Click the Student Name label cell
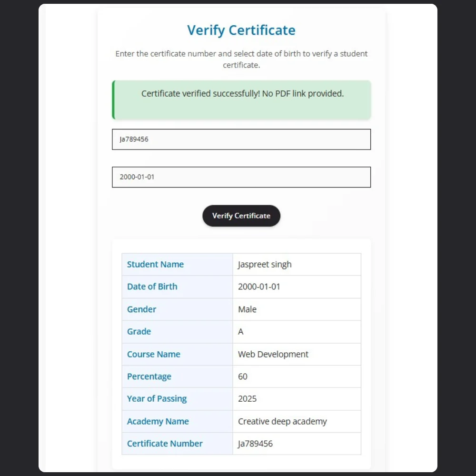This screenshot has height=476, width=476. (177, 264)
